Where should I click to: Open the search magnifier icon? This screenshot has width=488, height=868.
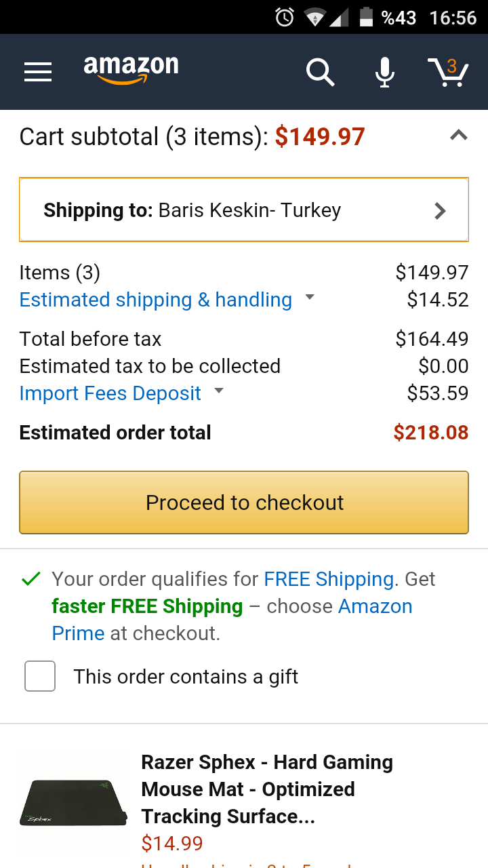(x=320, y=72)
